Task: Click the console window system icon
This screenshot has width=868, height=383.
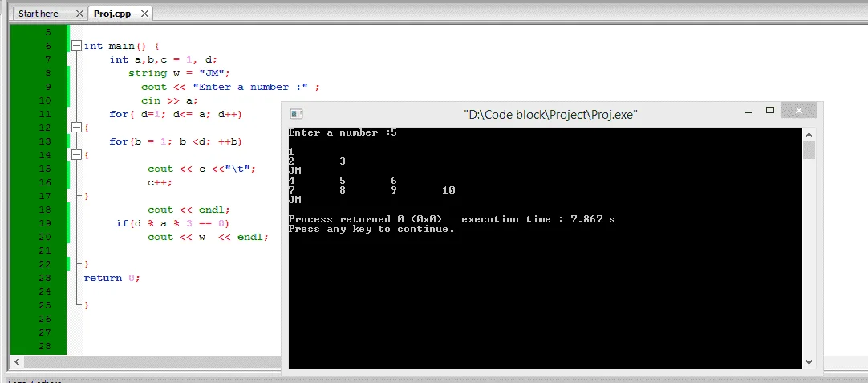Action: click(296, 114)
